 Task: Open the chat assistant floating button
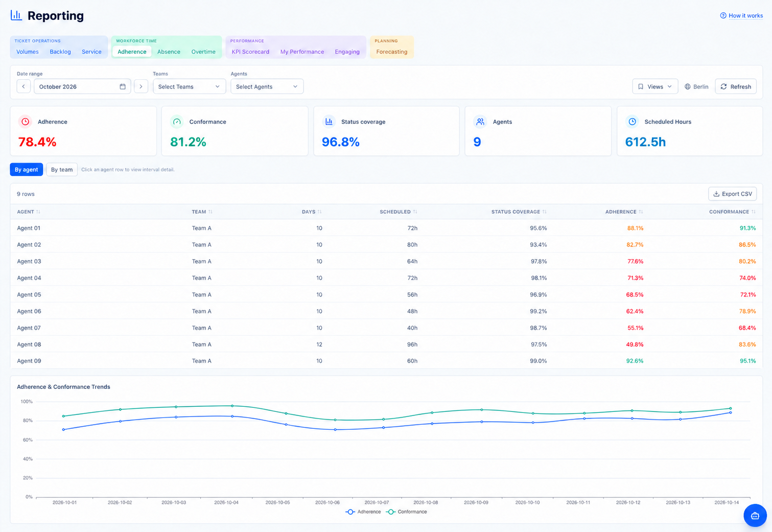tap(755, 516)
